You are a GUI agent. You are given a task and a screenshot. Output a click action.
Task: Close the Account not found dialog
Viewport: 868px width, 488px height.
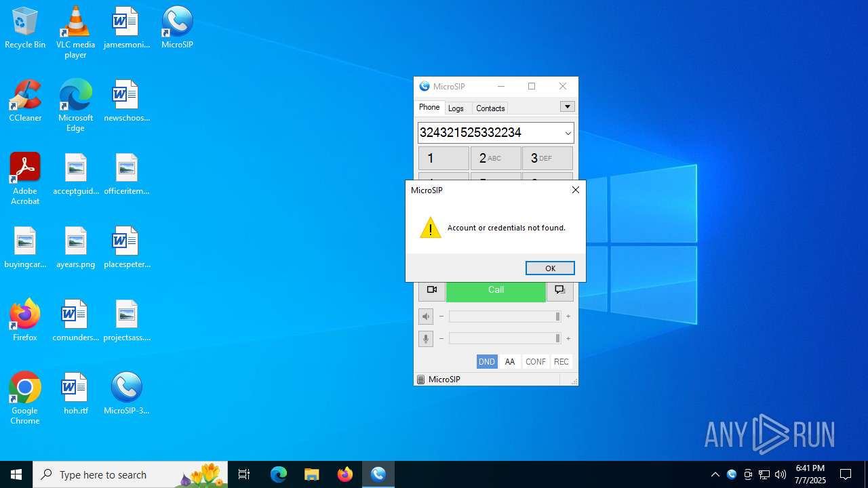[575, 190]
